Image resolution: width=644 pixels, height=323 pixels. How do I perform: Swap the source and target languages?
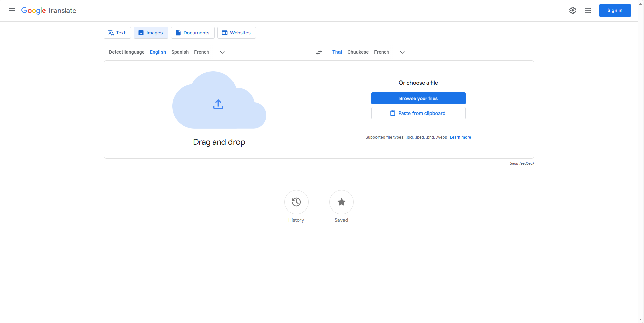point(318,52)
